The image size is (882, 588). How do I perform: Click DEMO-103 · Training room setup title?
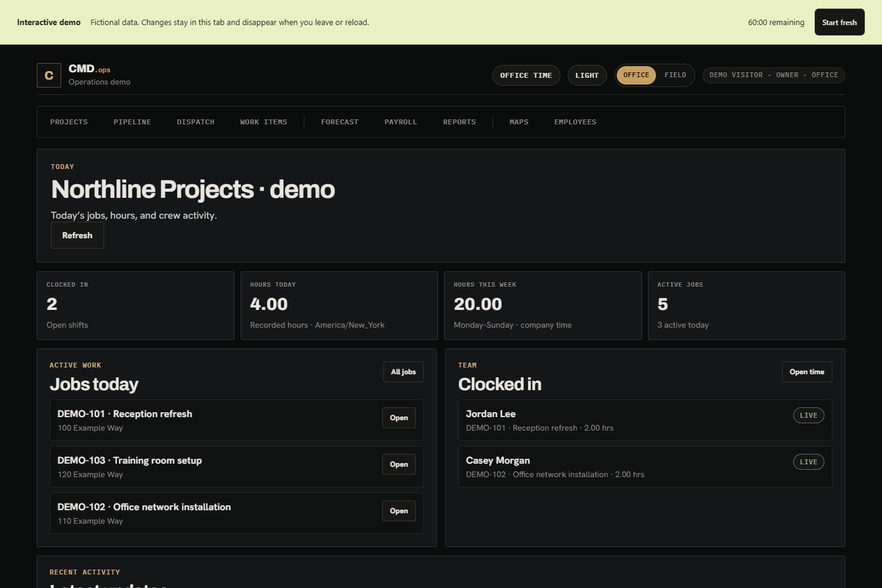130,461
